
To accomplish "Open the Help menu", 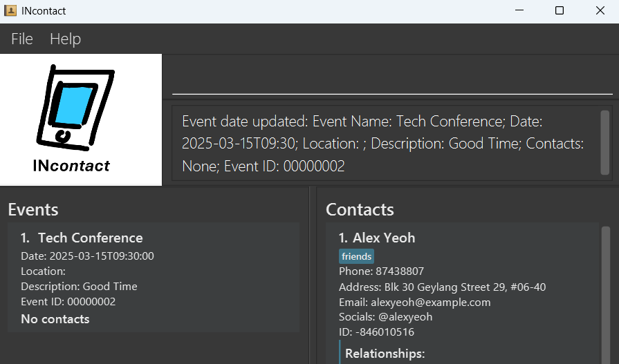I will [x=65, y=39].
